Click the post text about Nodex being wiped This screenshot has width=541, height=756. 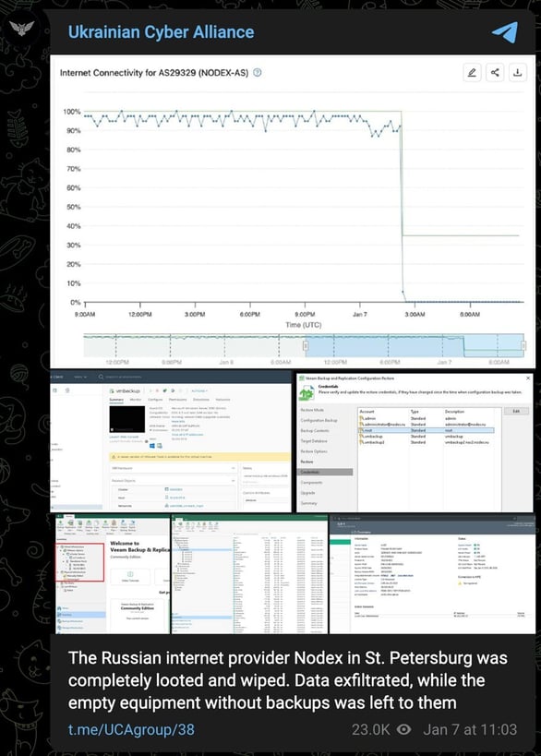point(288,680)
